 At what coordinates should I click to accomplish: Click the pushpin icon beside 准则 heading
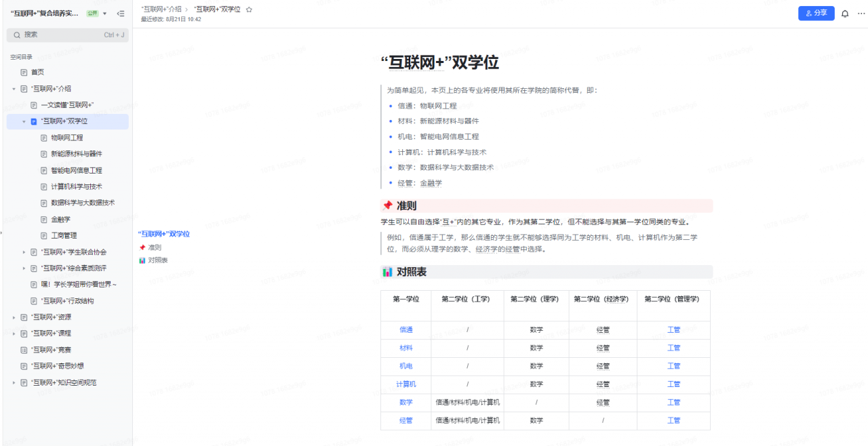tap(387, 206)
